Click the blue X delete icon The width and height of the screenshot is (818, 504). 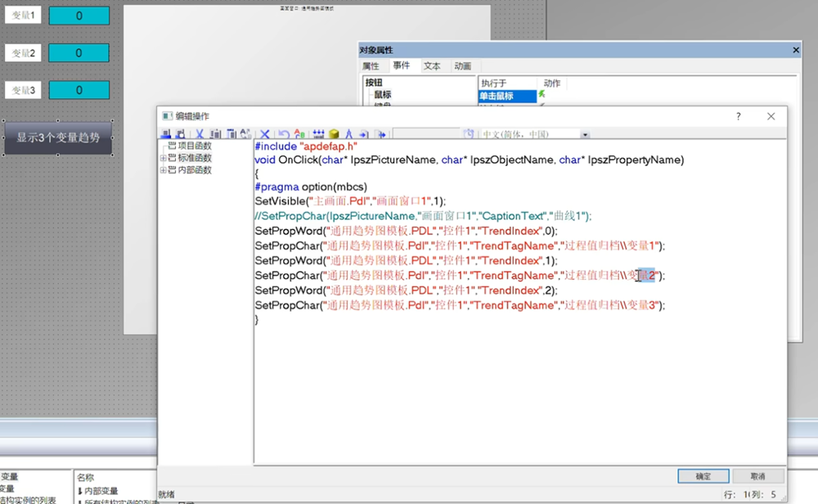(x=264, y=134)
